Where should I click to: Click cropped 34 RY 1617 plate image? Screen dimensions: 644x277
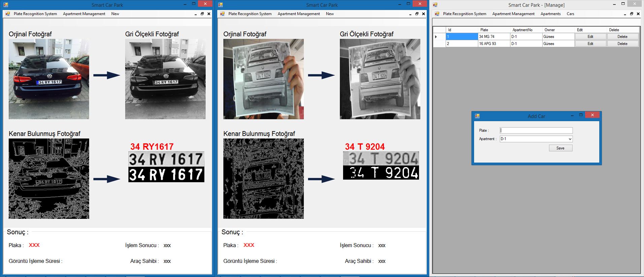click(x=166, y=167)
